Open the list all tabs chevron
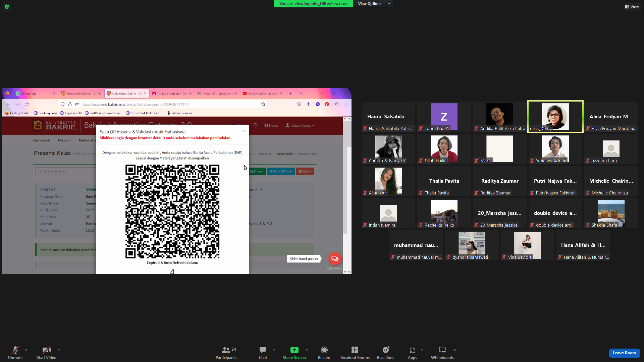This screenshot has height=362, width=644. pos(301,94)
